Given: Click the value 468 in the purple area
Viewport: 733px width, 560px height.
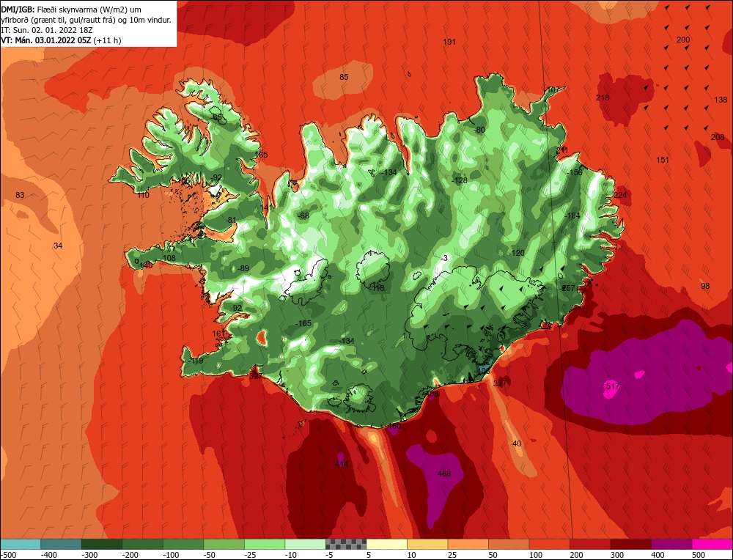Looking at the screenshot, I should 444,474.
